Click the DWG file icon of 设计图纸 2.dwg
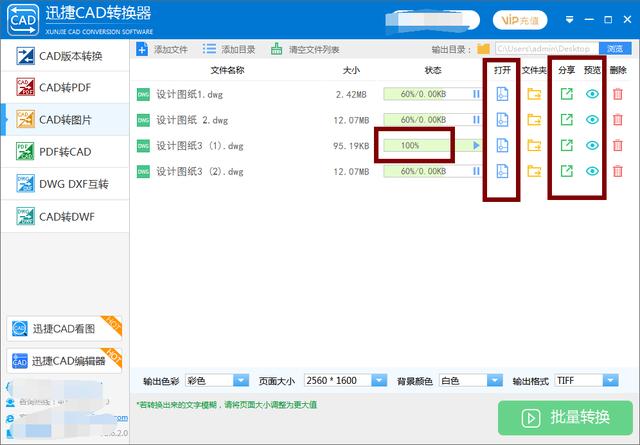The image size is (640, 445). coord(143,120)
